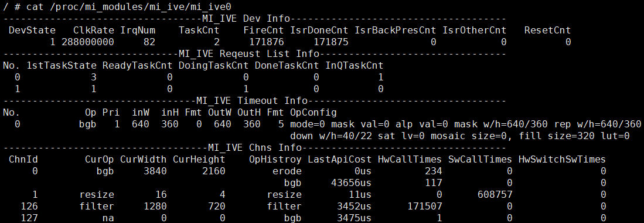644x223 pixels.
Task: Click the HwCallTimes value 171507
Action: tap(425, 206)
